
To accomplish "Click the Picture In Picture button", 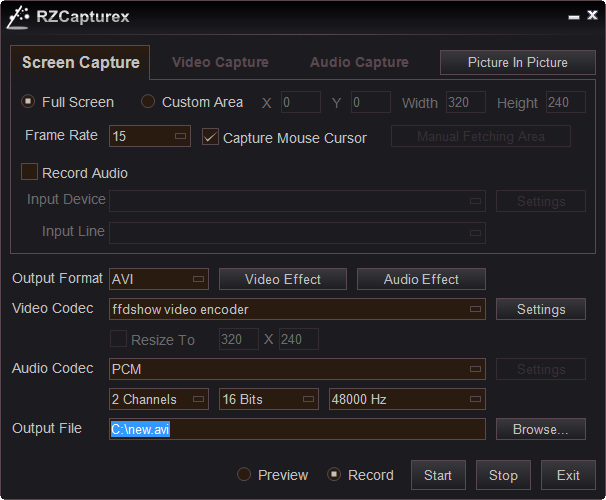I will (517, 62).
